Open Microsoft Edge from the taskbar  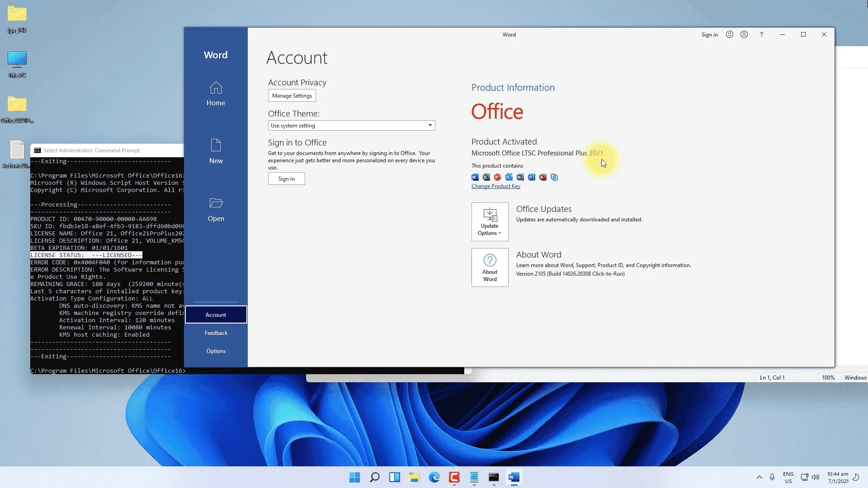(x=434, y=477)
